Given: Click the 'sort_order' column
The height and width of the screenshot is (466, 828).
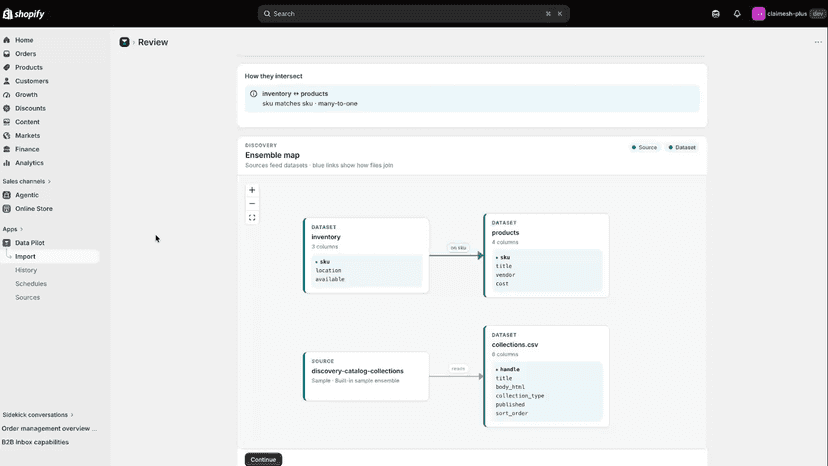Looking at the screenshot, I should coord(511,413).
